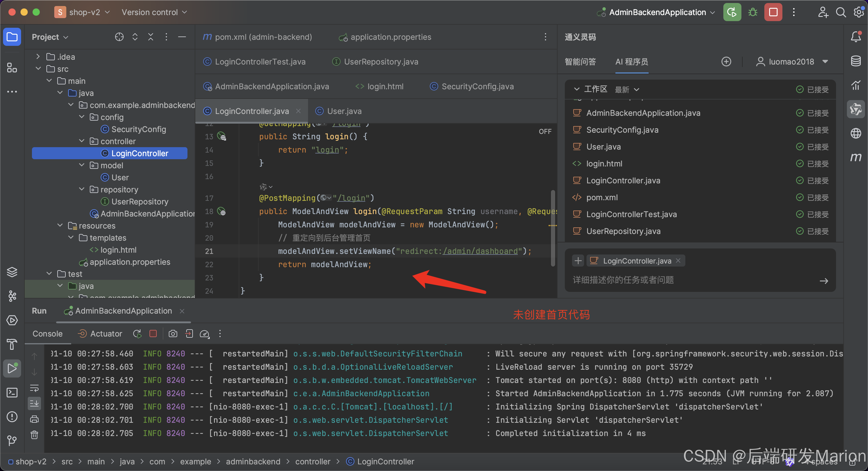Image resolution: width=868 pixels, height=471 pixels.
Task: Switch to the SecurityConfig.java editor tab
Action: pyautogui.click(x=477, y=87)
